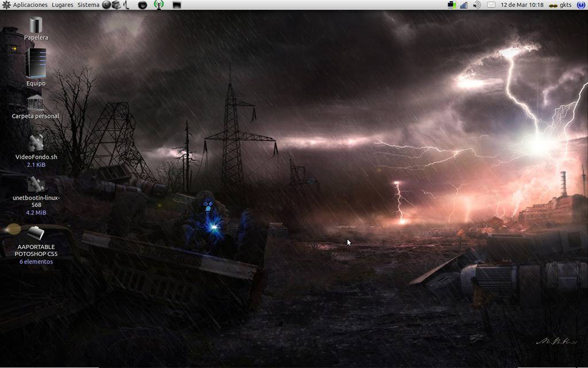Open the Lugares menu
The height and width of the screenshot is (368, 588).
click(x=63, y=5)
